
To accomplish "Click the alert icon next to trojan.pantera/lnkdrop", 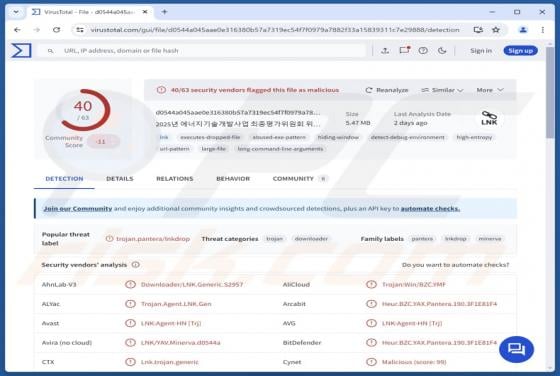I will point(109,239).
